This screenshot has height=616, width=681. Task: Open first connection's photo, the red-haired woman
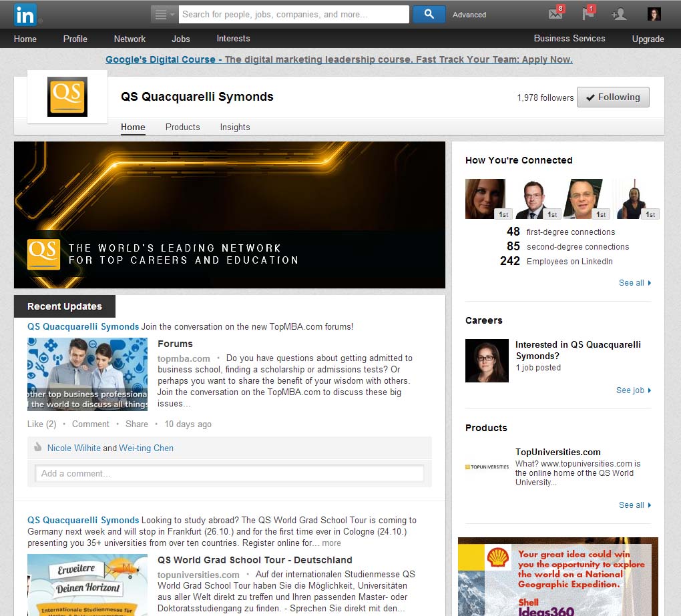[485, 198]
